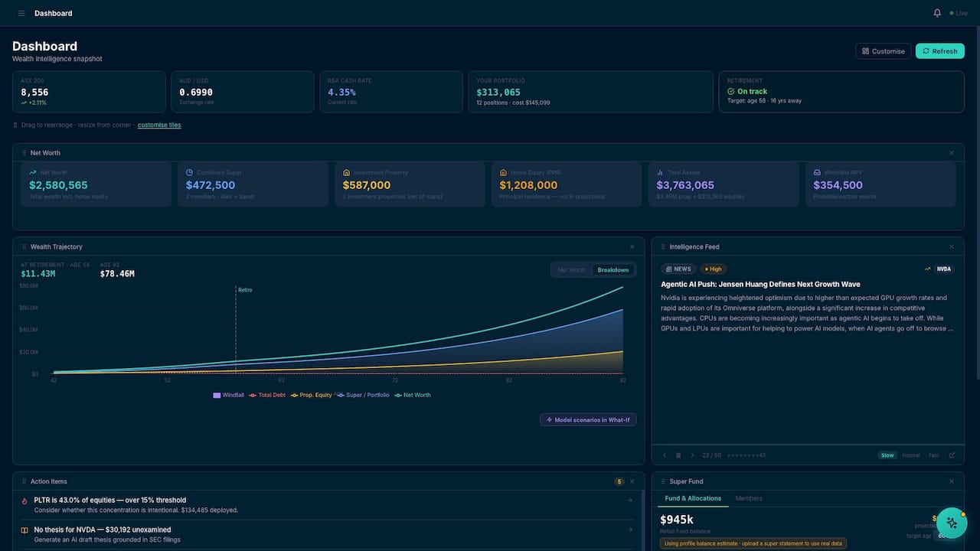Open the feed story in a new window

point(951,455)
